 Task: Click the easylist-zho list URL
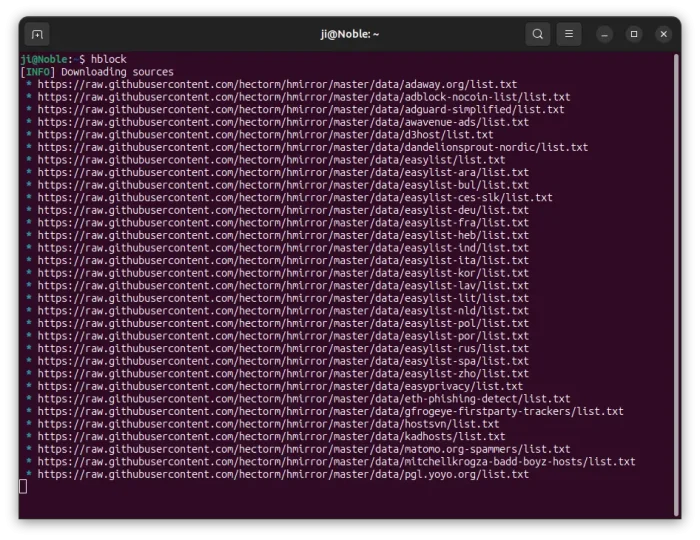coord(283,374)
